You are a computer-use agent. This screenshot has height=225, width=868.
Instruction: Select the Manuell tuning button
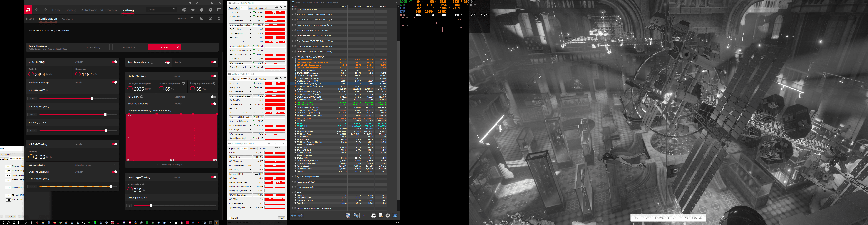(164, 47)
